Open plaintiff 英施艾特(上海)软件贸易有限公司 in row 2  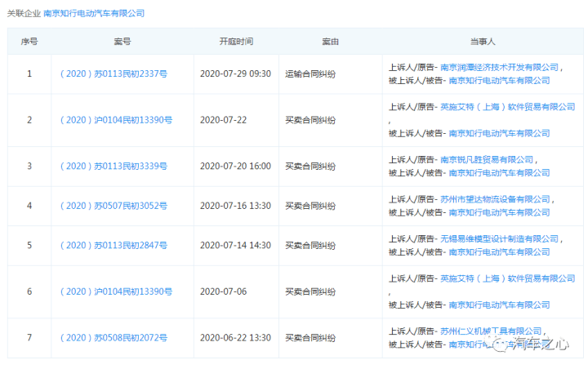click(507, 107)
